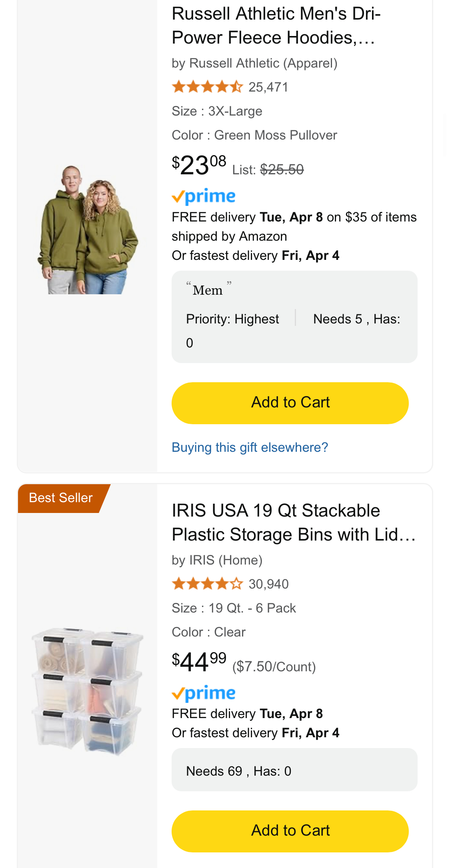The width and height of the screenshot is (450, 868).
Task: Click the 'Mem' comment box on hoodie
Action: coord(294,317)
